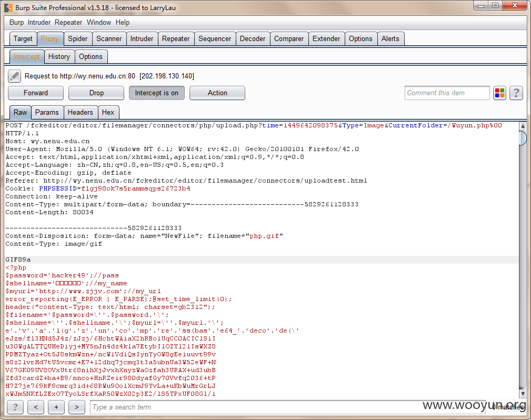Click the User-Agent header line

pyautogui.click(x=182, y=149)
